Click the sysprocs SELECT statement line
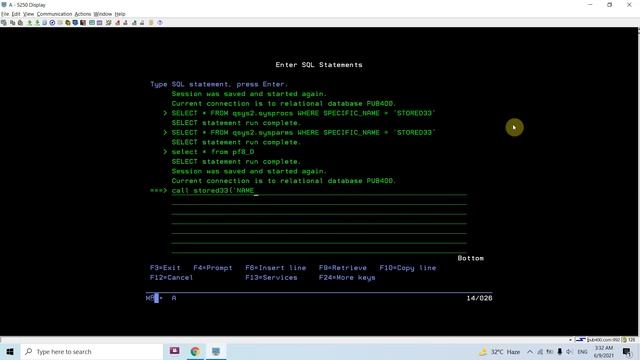 coord(303,113)
